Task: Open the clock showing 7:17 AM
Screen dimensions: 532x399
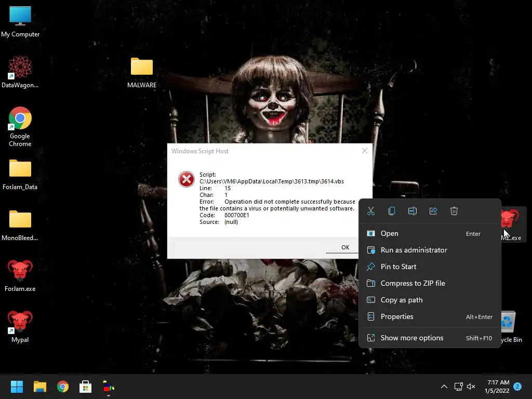Action: pos(497,387)
